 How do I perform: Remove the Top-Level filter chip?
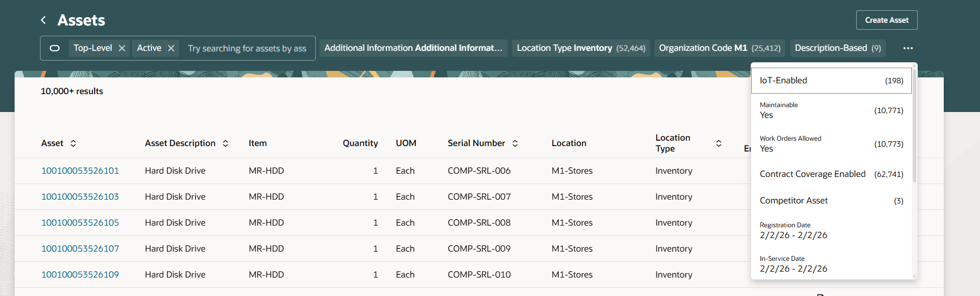[122, 48]
